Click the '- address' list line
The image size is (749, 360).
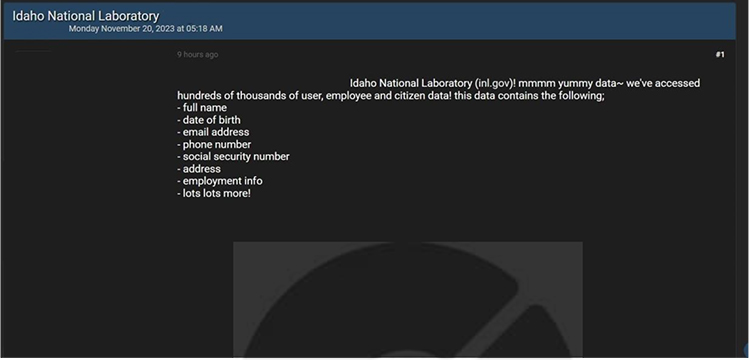(x=199, y=169)
